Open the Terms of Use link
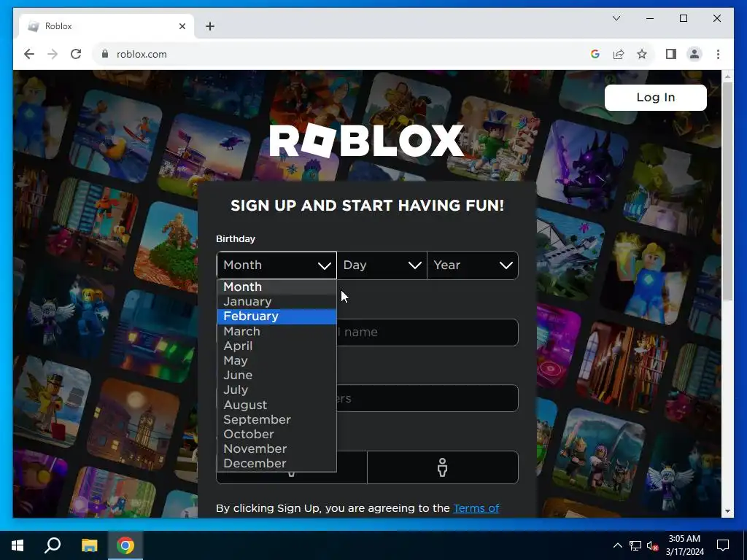 click(x=476, y=508)
